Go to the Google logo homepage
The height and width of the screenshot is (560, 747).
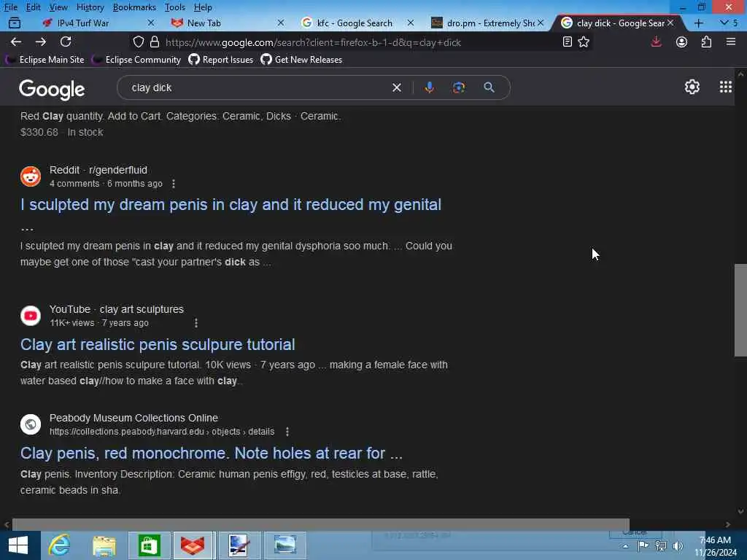tap(52, 89)
